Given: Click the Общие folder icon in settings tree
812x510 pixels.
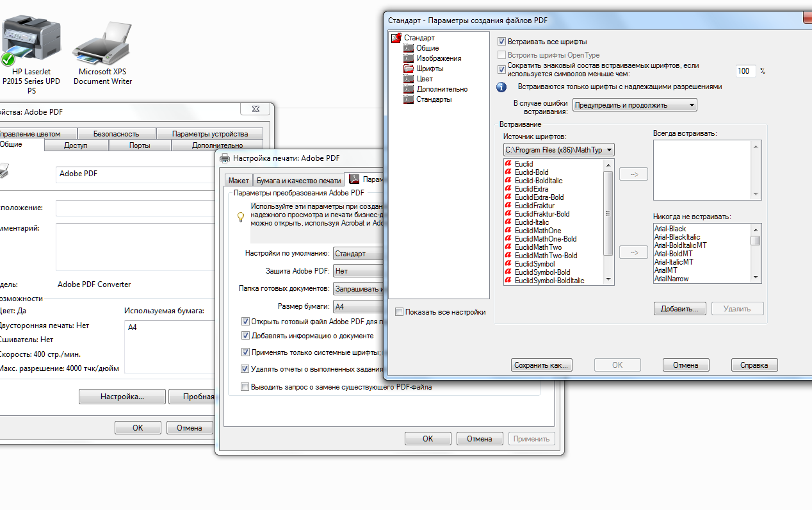Looking at the screenshot, I should [x=409, y=48].
